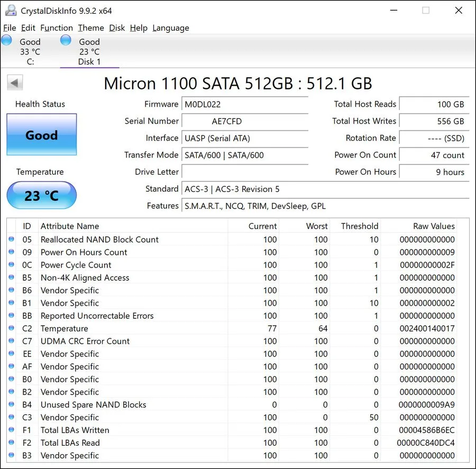Open the Language menu
The height and width of the screenshot is (469, 476).
coord(171,28)
